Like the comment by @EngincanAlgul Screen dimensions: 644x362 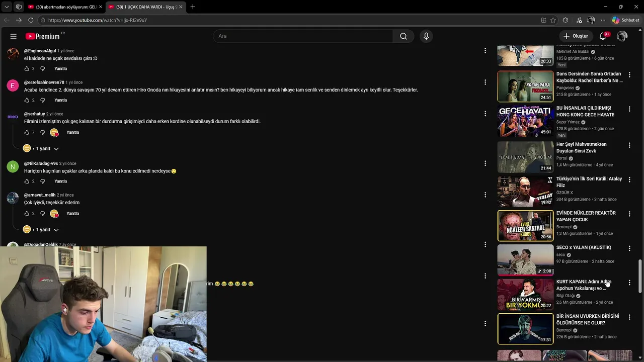coord(27,69)
